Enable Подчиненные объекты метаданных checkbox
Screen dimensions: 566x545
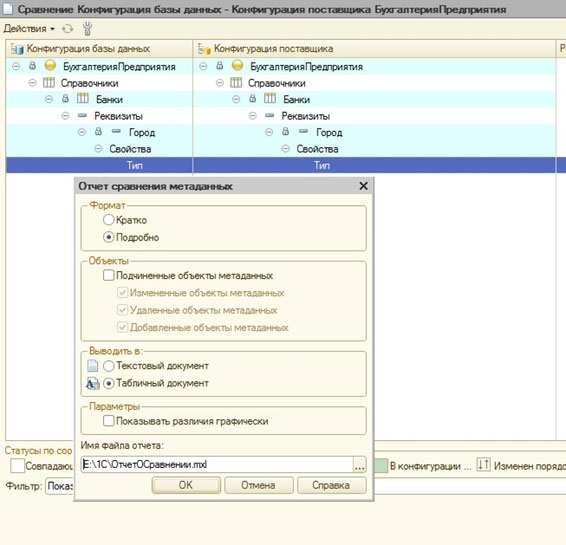click(x=109, y=275)
